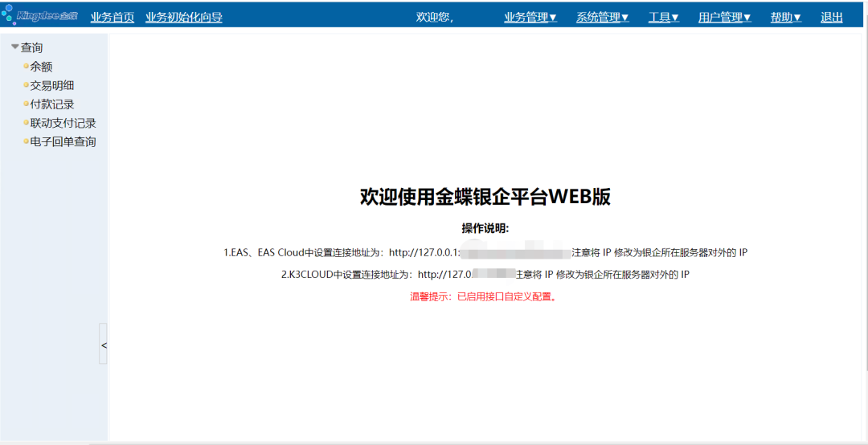Open the 用户管理 menu
This screenshot has width=868, height=445.
pyautogui.click(x=724, y=18)
